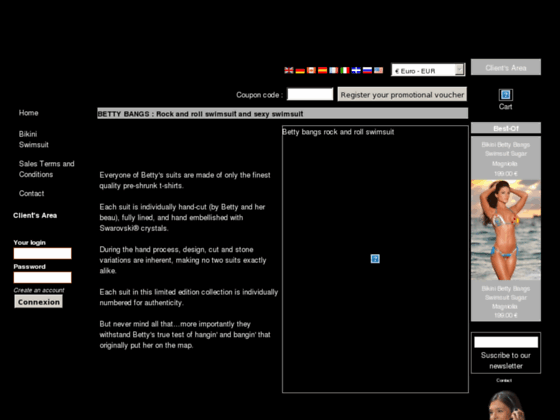560x420 pixels.
Task: Select the USA flag icon
Action: pyautogui.click(x=379, y=70)
